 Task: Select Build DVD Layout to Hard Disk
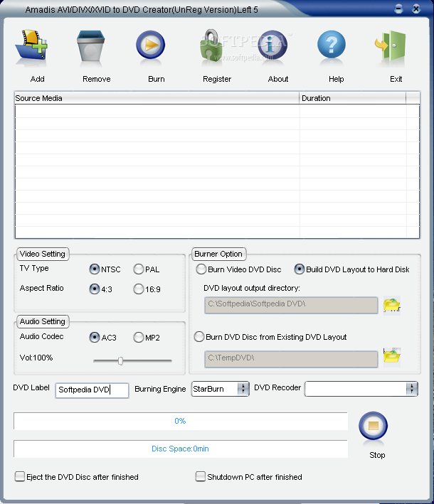coord(300,269)
